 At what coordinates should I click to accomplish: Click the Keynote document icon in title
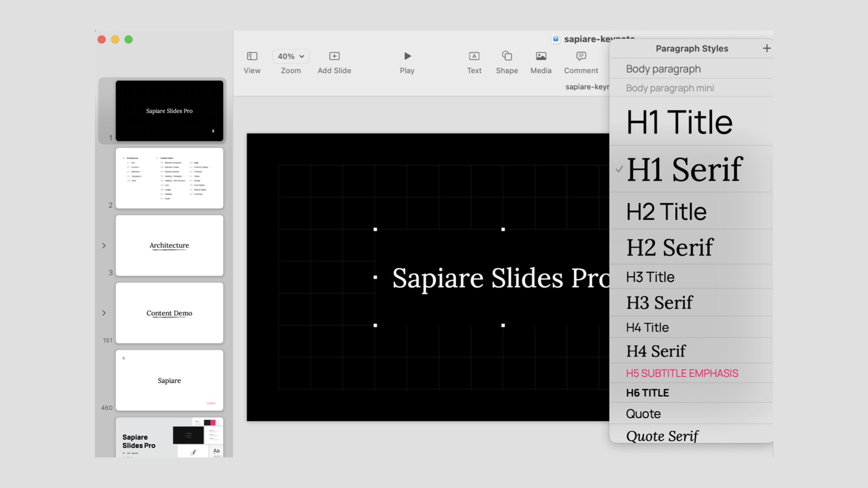(556, 39)
